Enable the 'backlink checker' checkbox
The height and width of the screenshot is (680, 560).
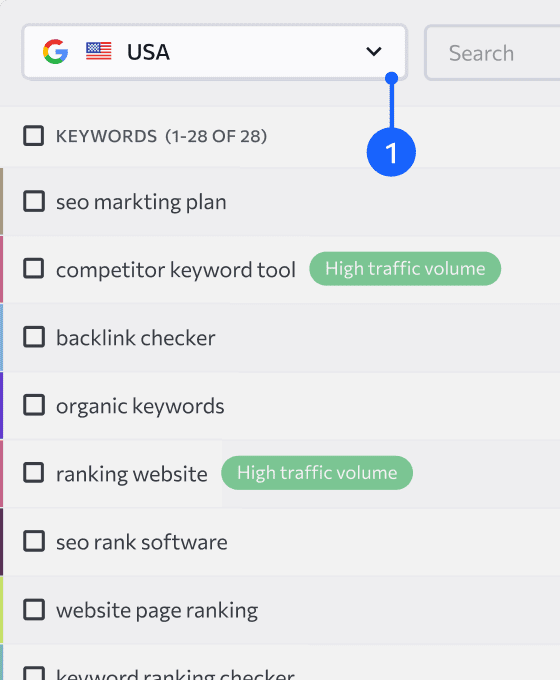pyautogui.click(x=34, y=337)
